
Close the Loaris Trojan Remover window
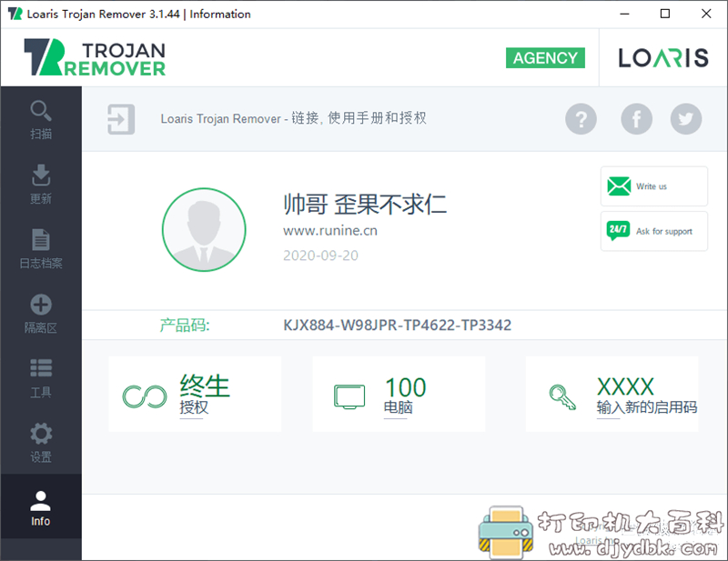(706, 14)
